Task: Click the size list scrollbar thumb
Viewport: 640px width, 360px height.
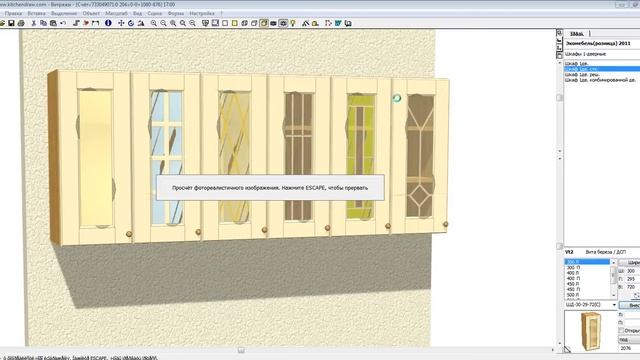Action: 613,276
